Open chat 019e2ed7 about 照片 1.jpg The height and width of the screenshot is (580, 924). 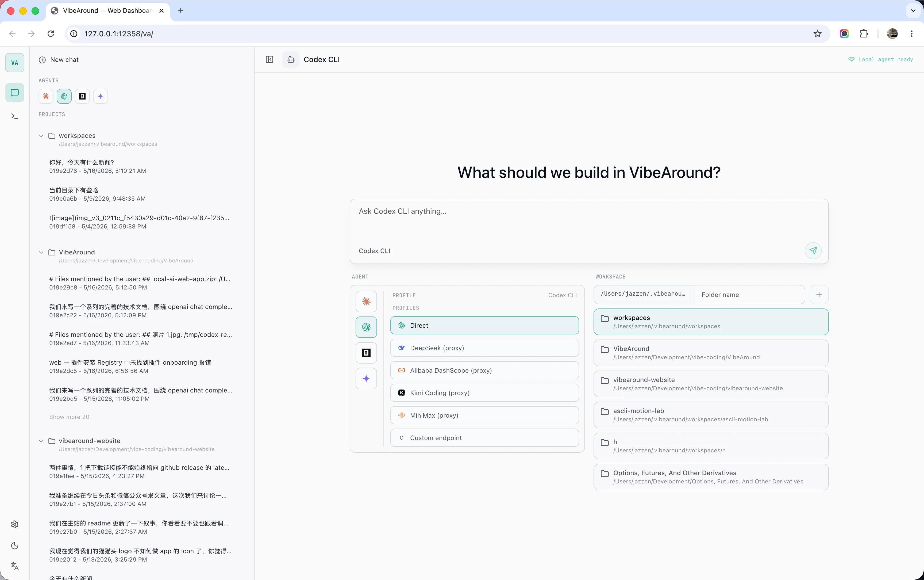[141, 339]
